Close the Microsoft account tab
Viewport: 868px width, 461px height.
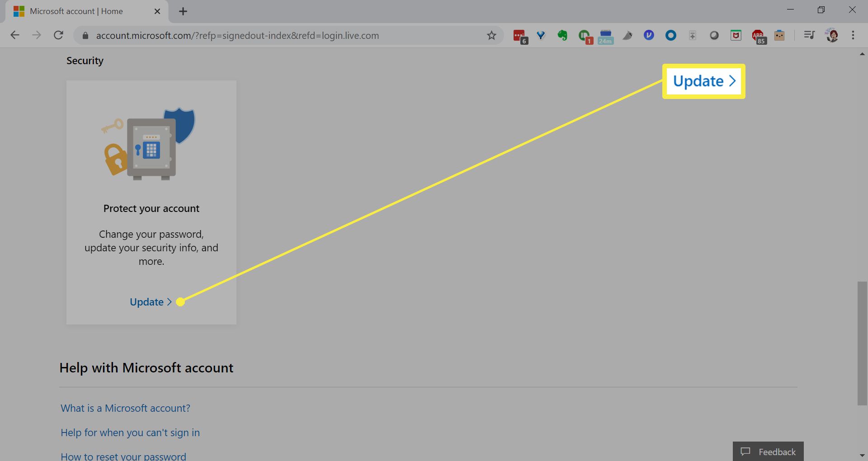(157, 11)
